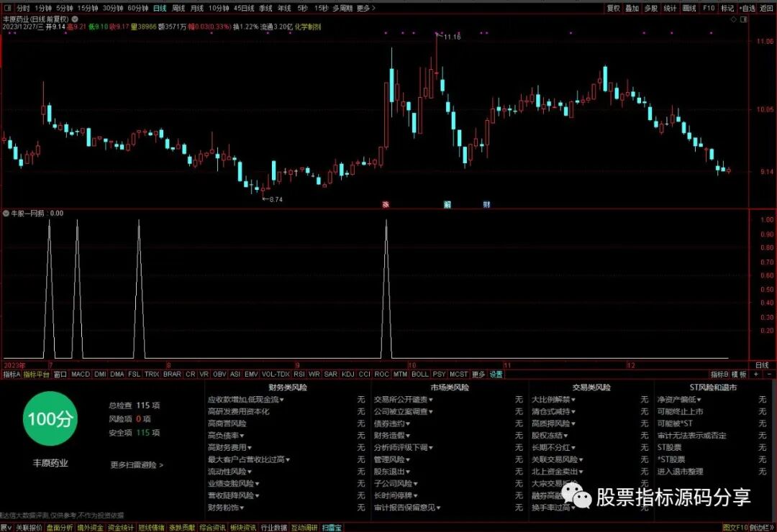Select the 年线 yearly period
The image size is (777, 532).
tap(284, 9)
